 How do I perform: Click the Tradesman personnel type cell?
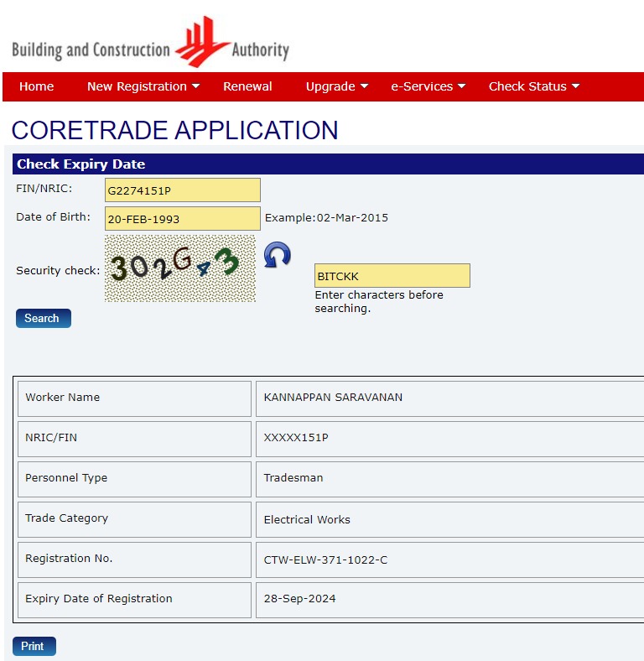(x=293, y=478)
